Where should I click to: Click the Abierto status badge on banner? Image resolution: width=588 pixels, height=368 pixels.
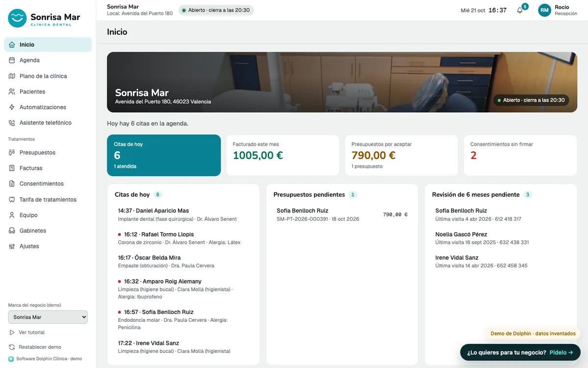(x=531, y=100)
